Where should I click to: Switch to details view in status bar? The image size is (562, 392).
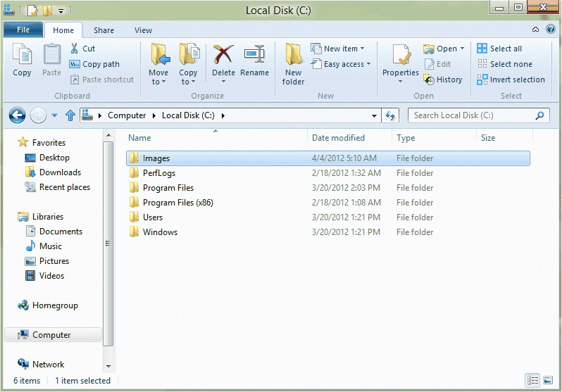532,381
